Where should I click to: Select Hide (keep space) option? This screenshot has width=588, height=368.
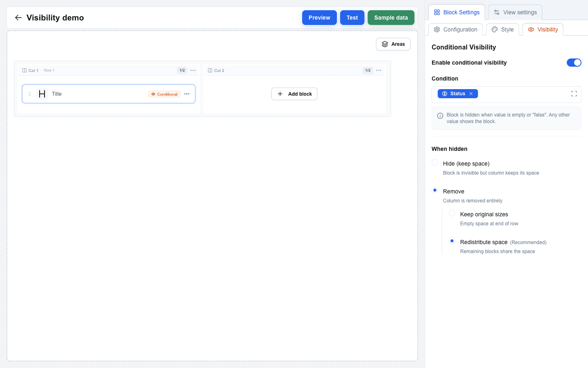pos(435,163)
